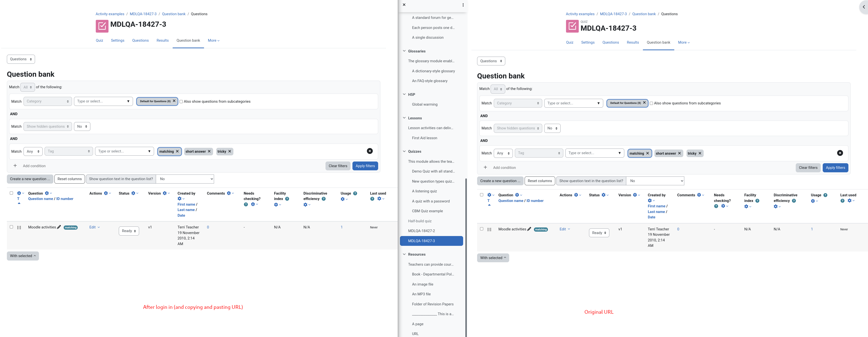
Task: Enable subcategories checkbox in the Original URL view
Action: click(x=651, y=103)
